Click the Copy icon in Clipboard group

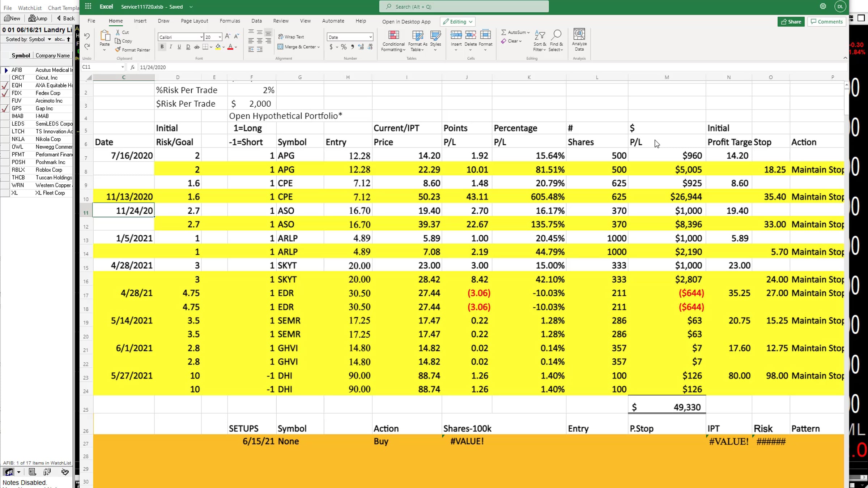pyautogui.click(x=118, y=41)
